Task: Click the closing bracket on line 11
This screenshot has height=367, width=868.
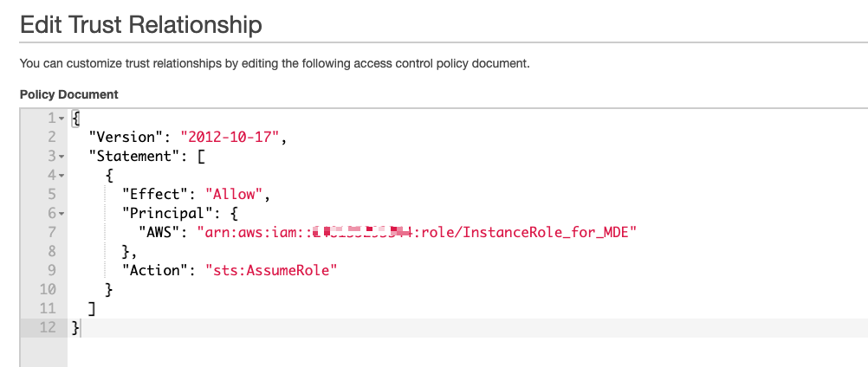Action: point(92,308)
